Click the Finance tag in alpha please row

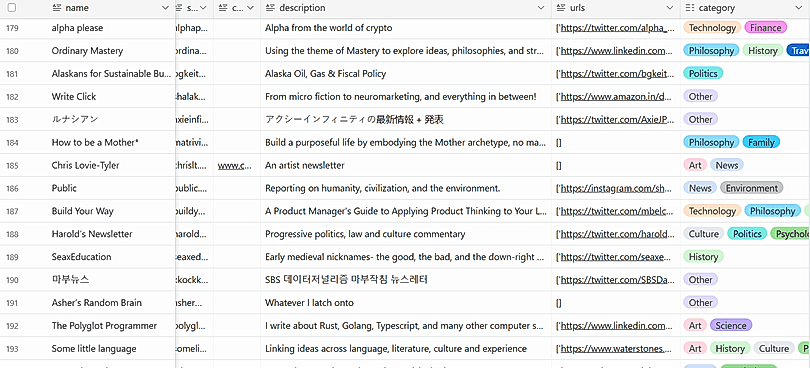(x=766, y=28)
